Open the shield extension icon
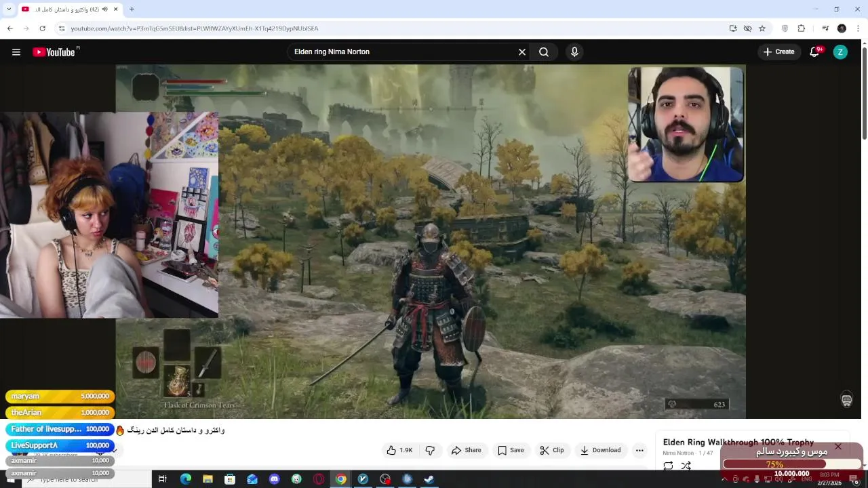This screenshot has height=488, width=868. pyautogui.click(x=785, y=28)
